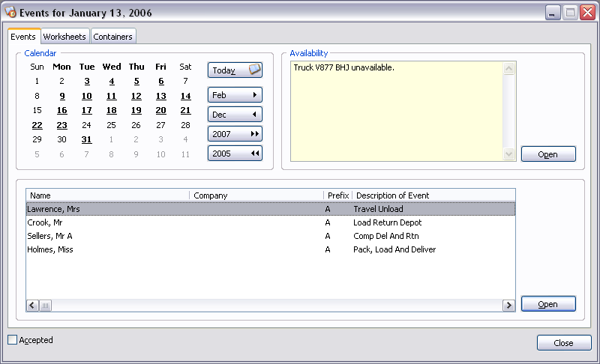Jump back to year 2005
This screenshot has height=364, width=600.
pos(235,154)
